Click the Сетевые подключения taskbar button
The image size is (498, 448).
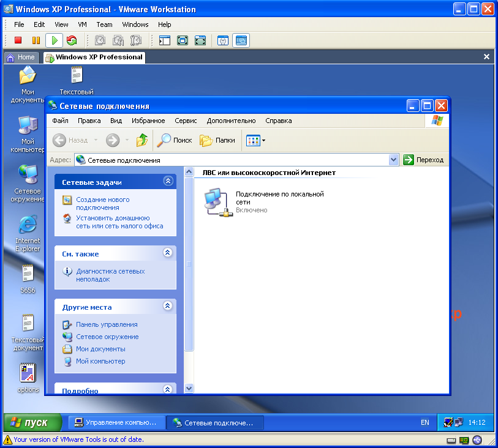point(215,423)
